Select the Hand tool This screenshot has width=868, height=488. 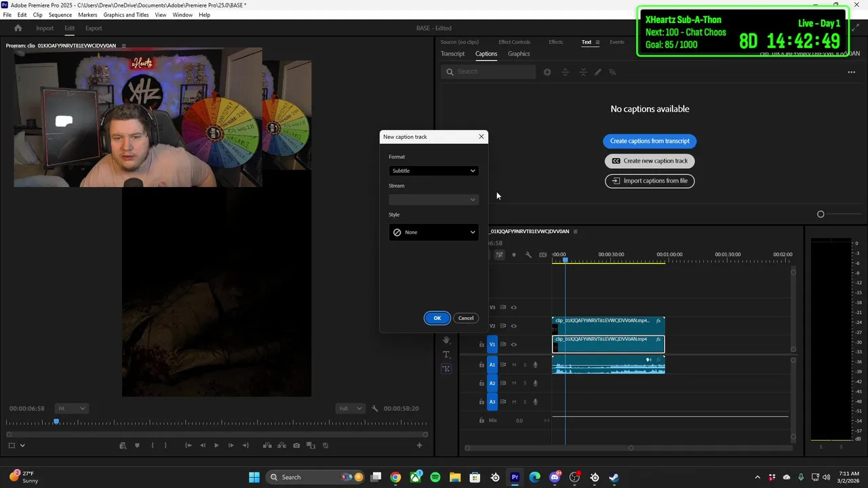pos(446,340)
